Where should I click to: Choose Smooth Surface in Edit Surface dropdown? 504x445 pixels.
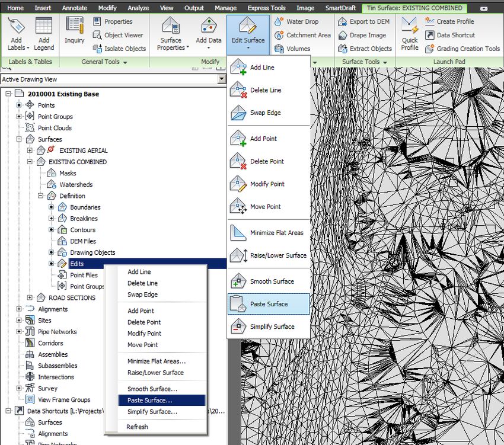[x=269, y=281]
